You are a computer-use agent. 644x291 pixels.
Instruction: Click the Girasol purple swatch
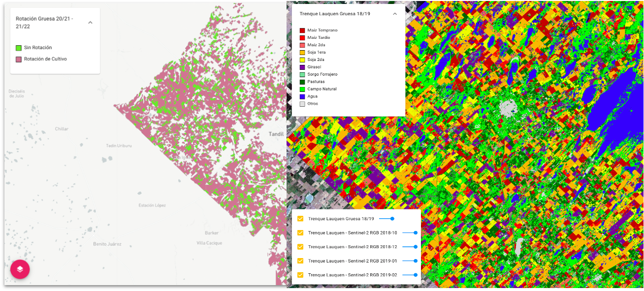pyautogui.click(x=302, y=67)
